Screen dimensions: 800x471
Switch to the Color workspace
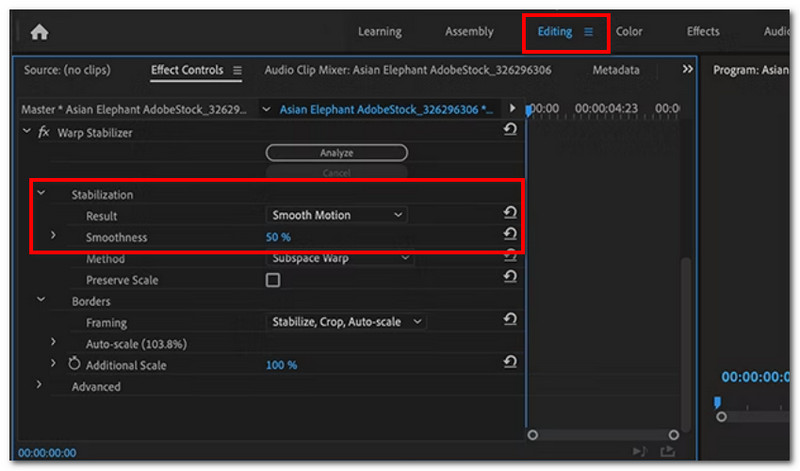click(x=629, y=32)
